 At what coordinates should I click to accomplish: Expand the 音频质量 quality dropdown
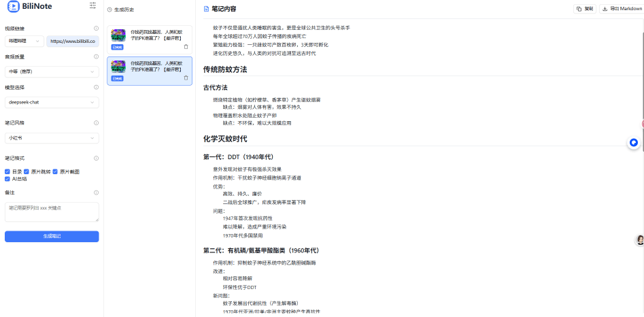tap(52, 71)
